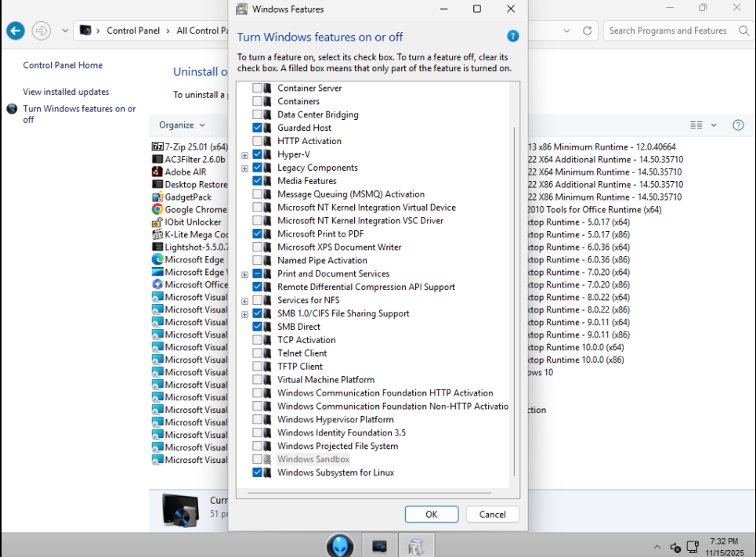The image size is (756, 557).
Task: Expand SMB 1.0/CIFS File Sharing Support
Action: click(x=245, y=314)
